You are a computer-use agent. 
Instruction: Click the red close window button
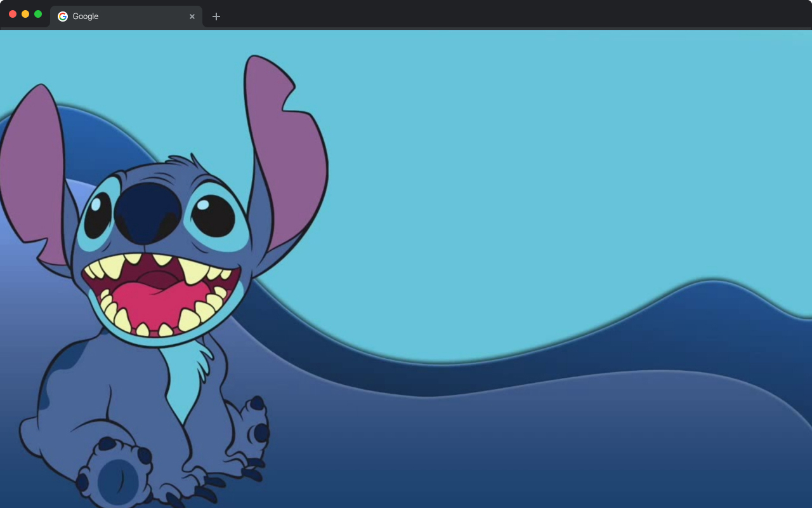coord(13,14)
